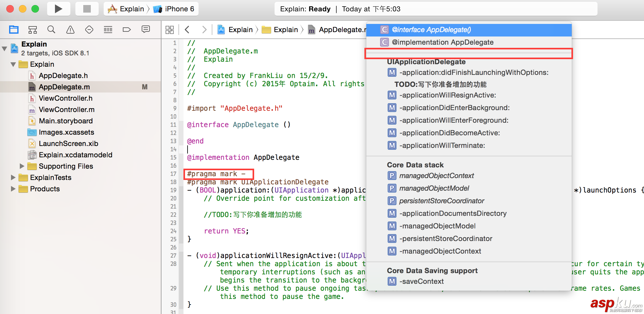This screenshot has height=314, width=644.
Task: Open the Breakpoint navigator icon
Action: point(127,30)
